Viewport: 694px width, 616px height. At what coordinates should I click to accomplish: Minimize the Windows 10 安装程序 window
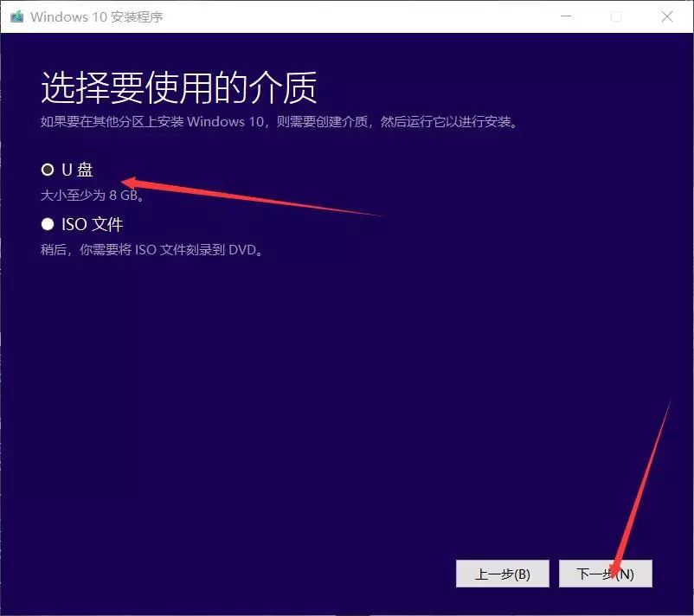point(566,16)
